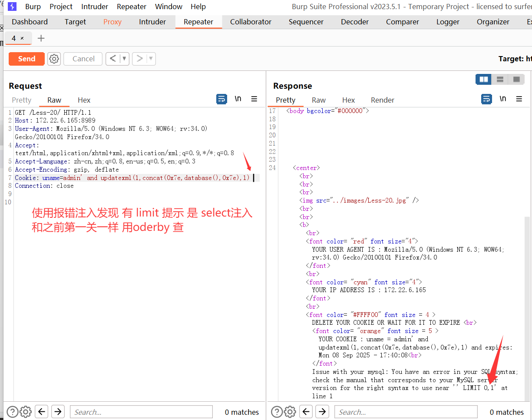Select Pretty view in Request panel

click(x=22, y=100)
